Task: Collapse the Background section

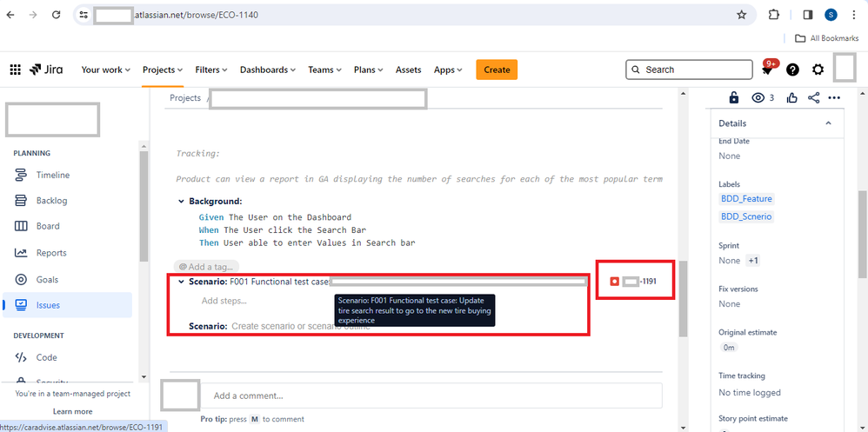Action: 182,202
